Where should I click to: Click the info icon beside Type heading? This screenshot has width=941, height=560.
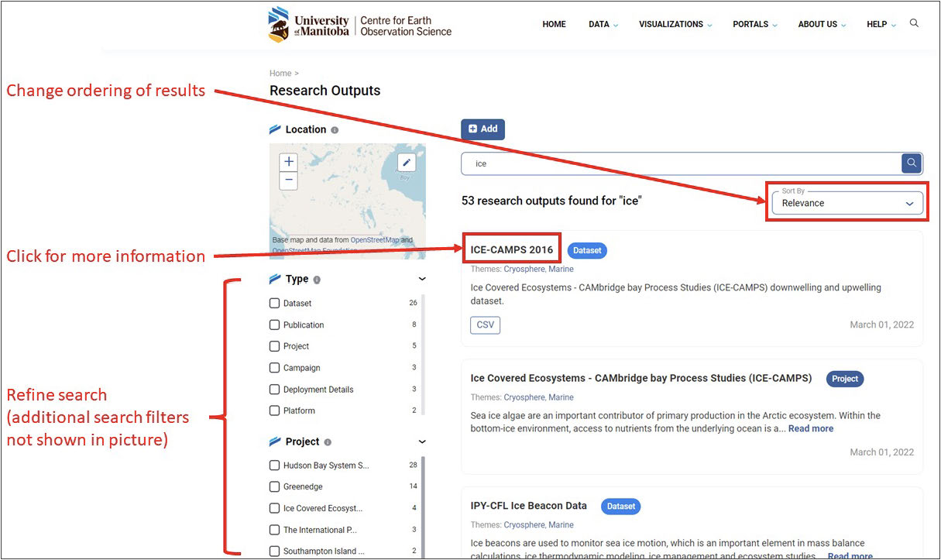317,280
